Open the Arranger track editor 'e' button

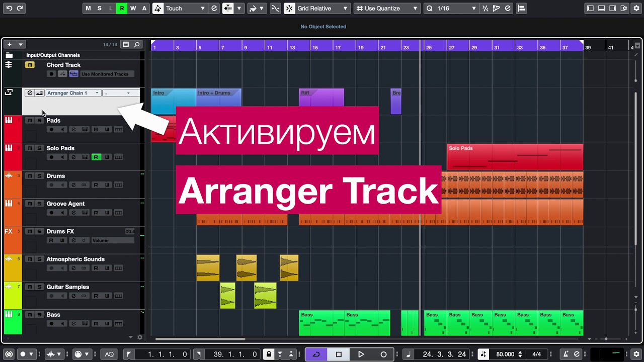(x=30, y=93)
